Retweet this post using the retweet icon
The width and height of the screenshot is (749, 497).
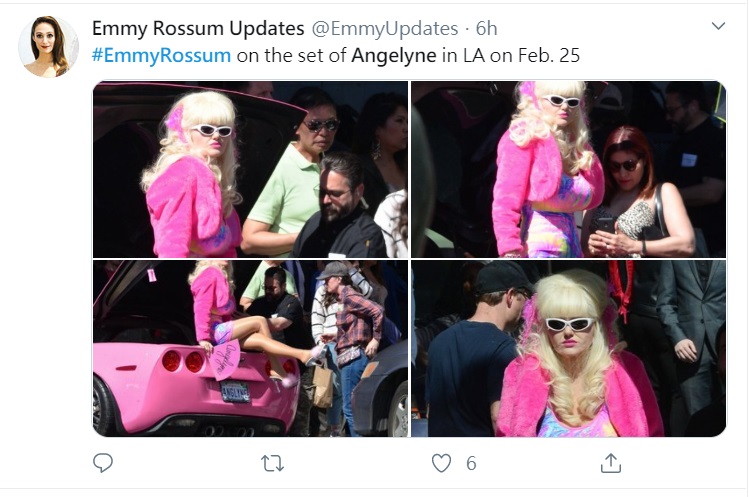click(x=272, y=463)
